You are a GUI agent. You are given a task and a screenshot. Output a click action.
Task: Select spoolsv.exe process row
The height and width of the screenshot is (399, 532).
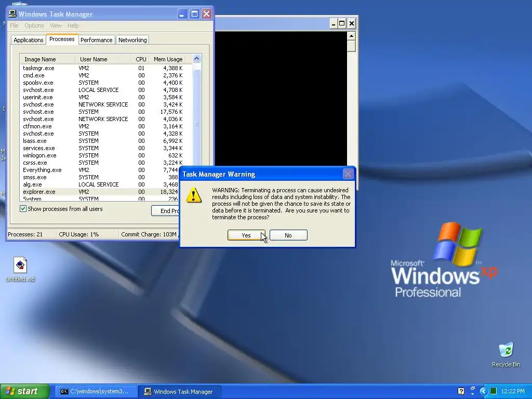click(x=106, y=83)
